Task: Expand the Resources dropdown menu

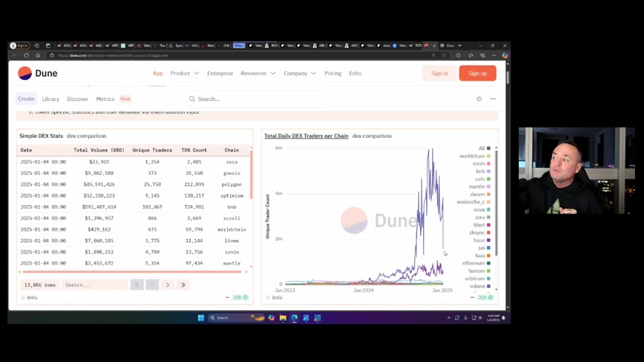Action: (x=258, y=73)
